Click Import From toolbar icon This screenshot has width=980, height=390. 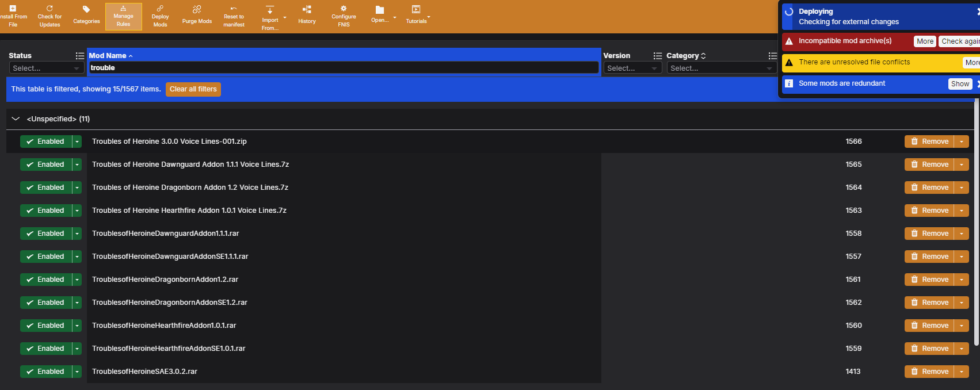270,10
